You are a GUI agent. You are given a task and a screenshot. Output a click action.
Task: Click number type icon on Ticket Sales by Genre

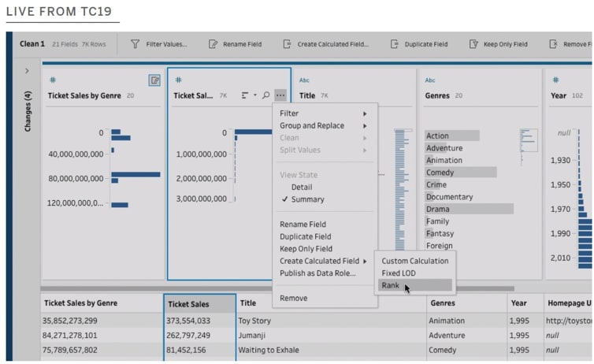click(53, 80)
